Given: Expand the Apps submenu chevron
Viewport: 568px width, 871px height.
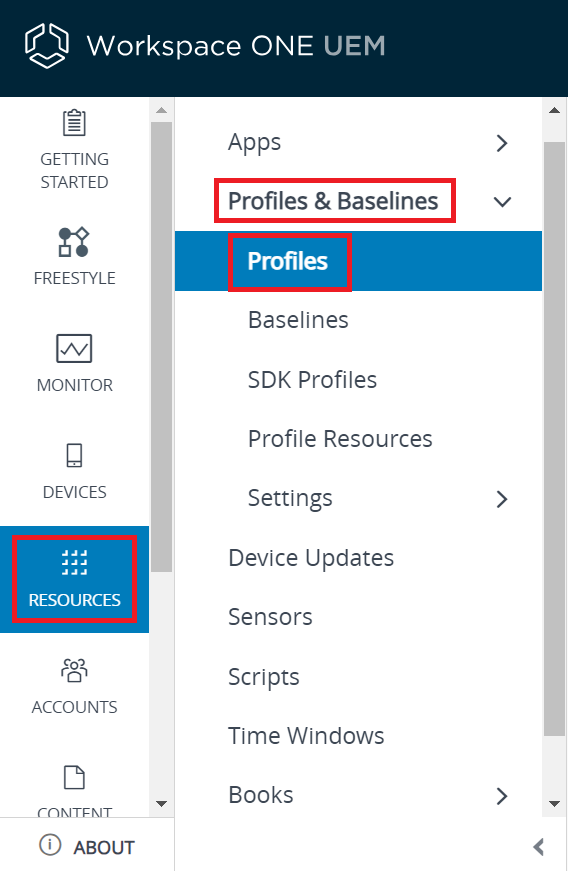Looking at the screenshot, I should click(x=502, y=143).
